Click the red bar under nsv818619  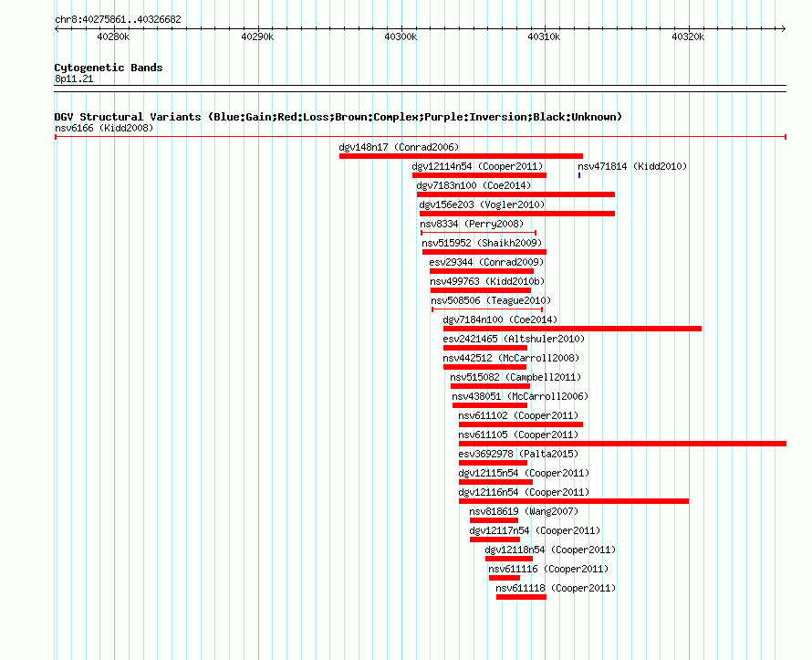pyautogui.click(x=494, y=520)
